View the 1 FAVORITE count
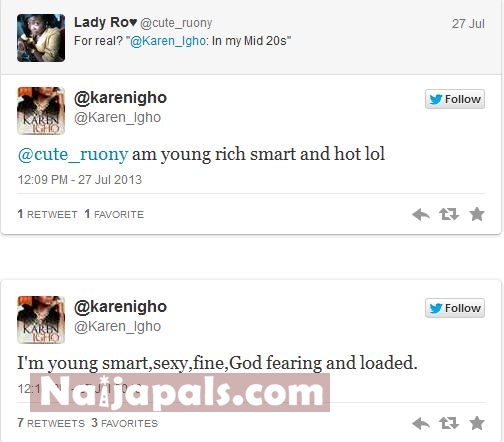504x442 pixels. coord(114,214)
